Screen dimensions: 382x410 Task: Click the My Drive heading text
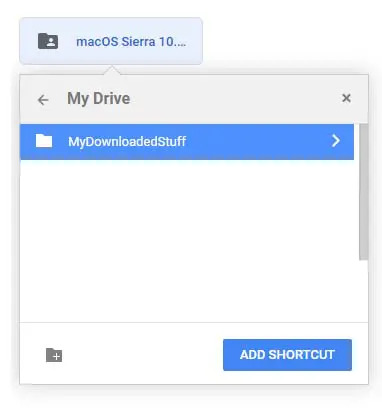[99, 98]
